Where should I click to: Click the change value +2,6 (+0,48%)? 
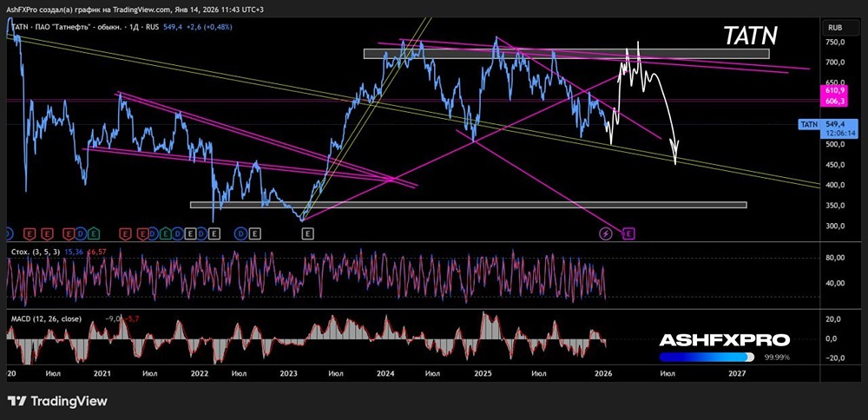208,27
